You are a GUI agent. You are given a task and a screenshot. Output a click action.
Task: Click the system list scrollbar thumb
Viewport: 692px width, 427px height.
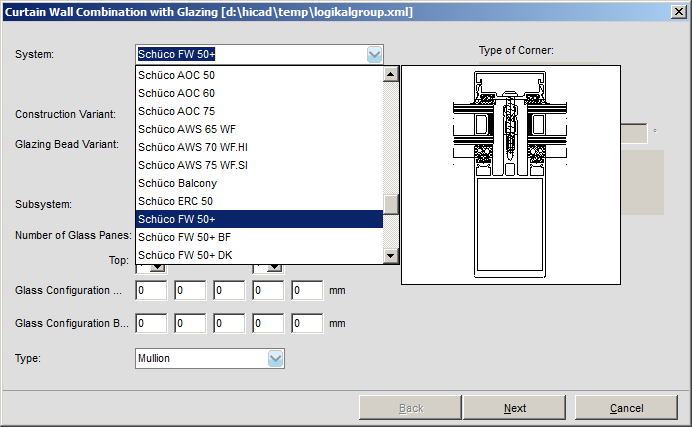point(391,205)
